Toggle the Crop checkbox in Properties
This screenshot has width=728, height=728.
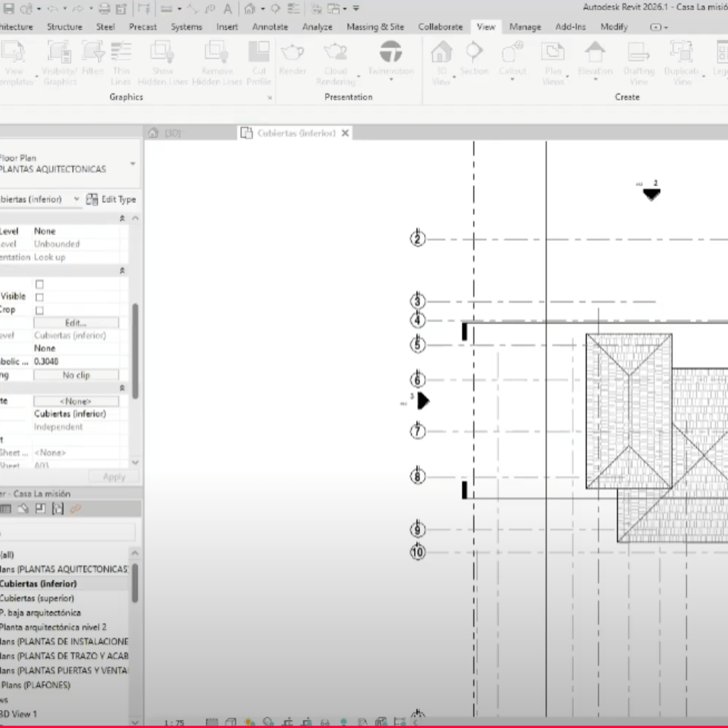(40, 310)
